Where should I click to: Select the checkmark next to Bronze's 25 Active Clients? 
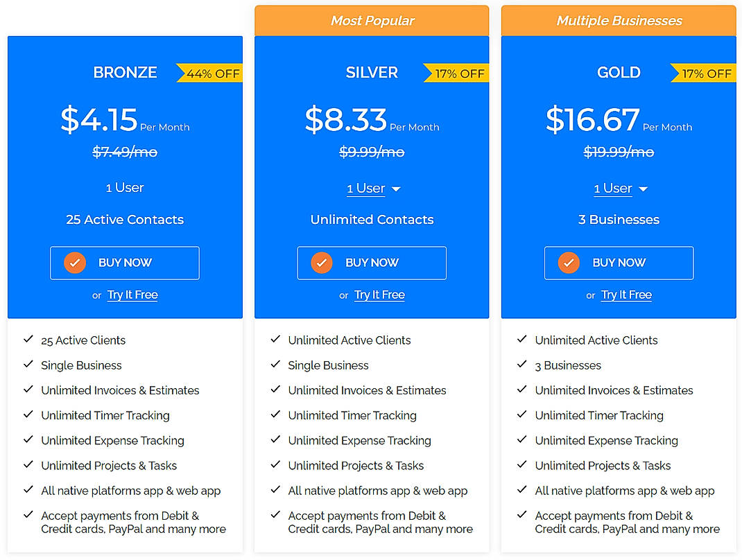28,340
